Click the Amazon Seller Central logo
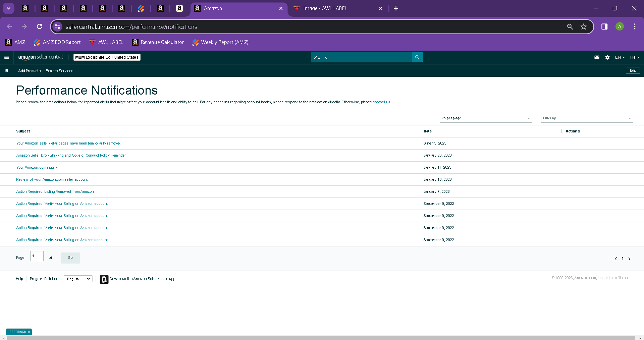 [41, 57]
